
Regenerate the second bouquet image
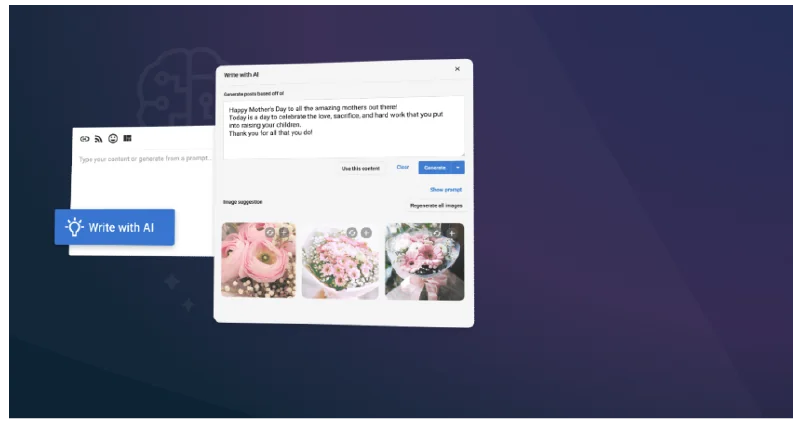352,232
